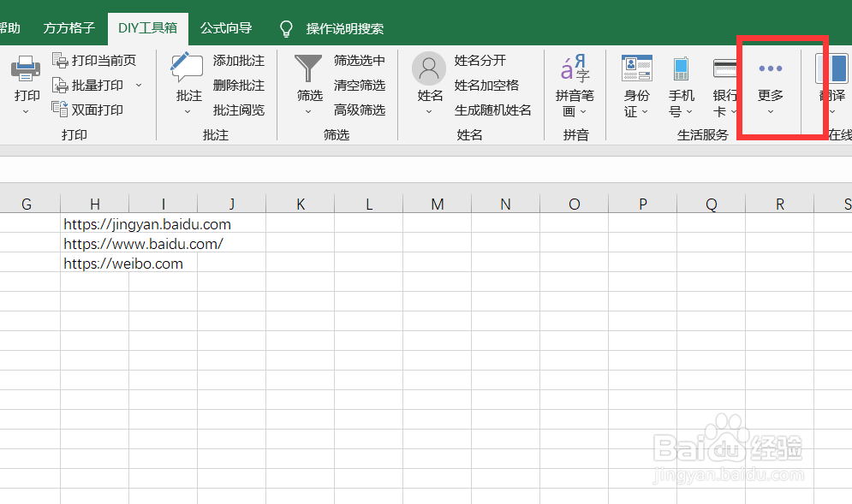Screen dimensions: 852x504
Task: Click the 打印当前页 print current page icon
Action: click(x=61, y=60)
